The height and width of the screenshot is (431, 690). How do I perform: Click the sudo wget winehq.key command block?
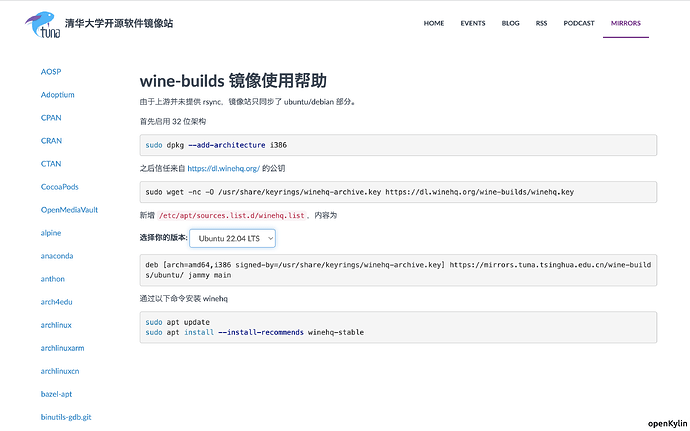pyautogui.click(x=398, y=192)
